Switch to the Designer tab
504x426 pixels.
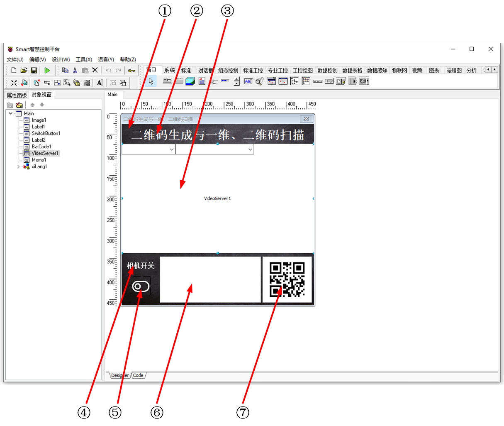[x=120, y=375]
